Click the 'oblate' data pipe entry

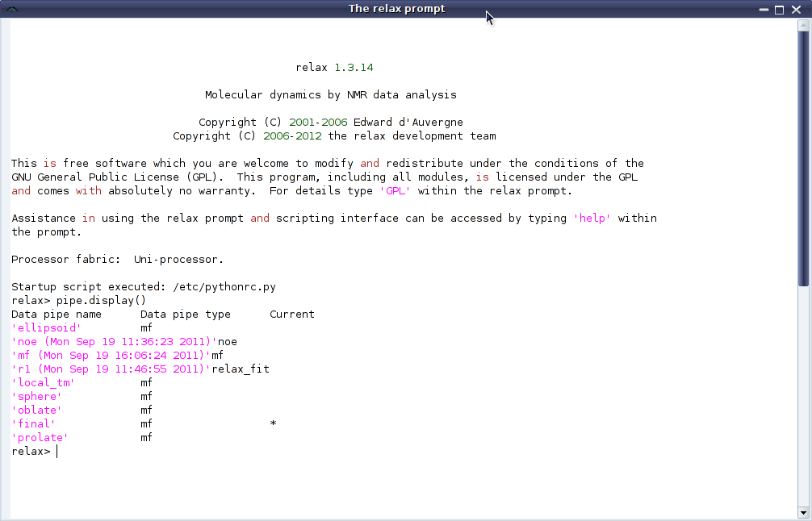coord(37,411)
